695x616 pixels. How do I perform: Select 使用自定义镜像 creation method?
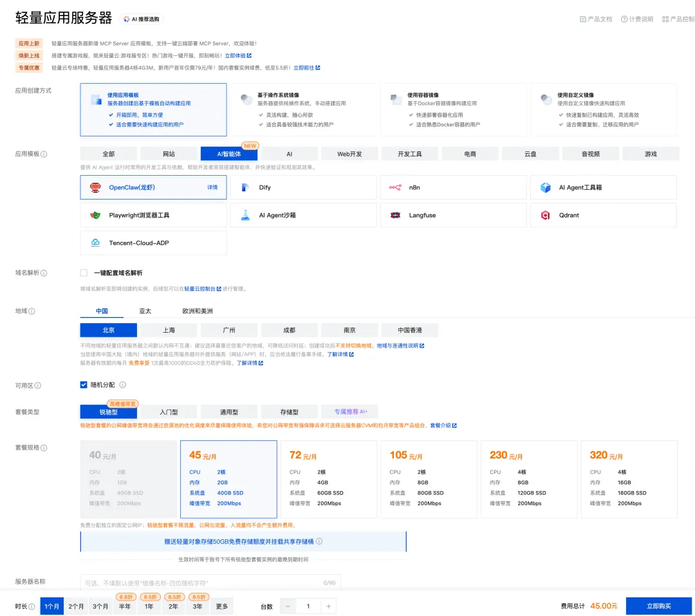coord(604,109)
